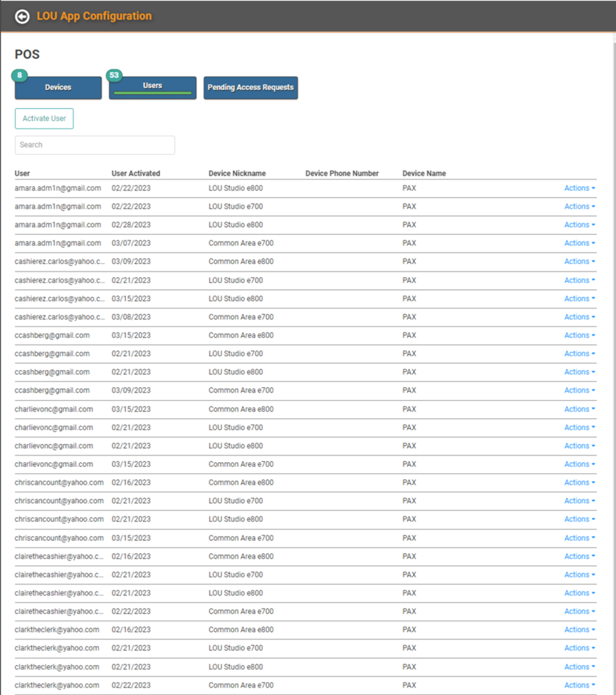Sort the table by the User column
616x695 pixels.
[21, 173]
